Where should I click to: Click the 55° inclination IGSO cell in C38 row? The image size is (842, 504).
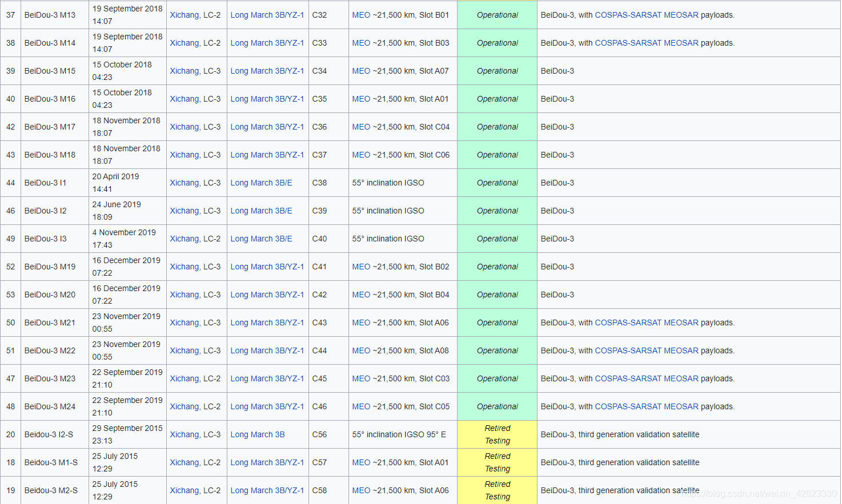[403, 183]
